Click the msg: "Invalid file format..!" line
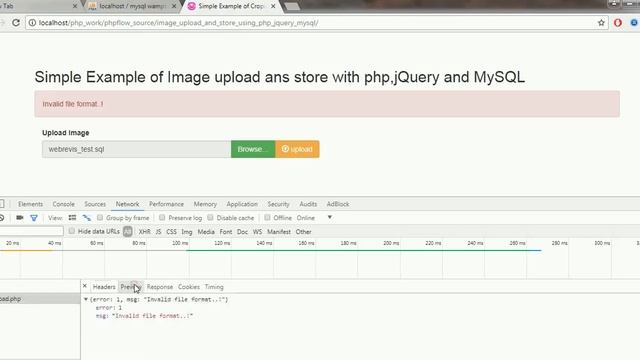This screenshot has height=360, width=640. tap(144, 316)
